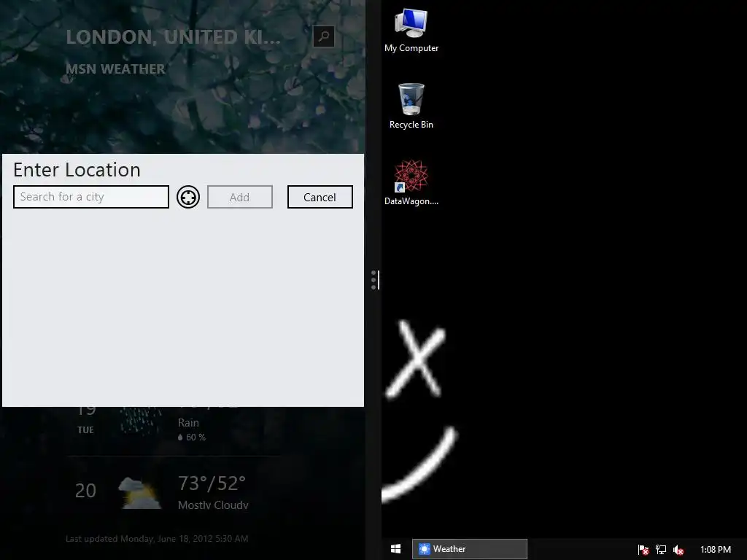This screenshot has width=747, height=560.
Task: Select the rain icon for TUE
Action: pyautogui.click(x=140, y=421)
